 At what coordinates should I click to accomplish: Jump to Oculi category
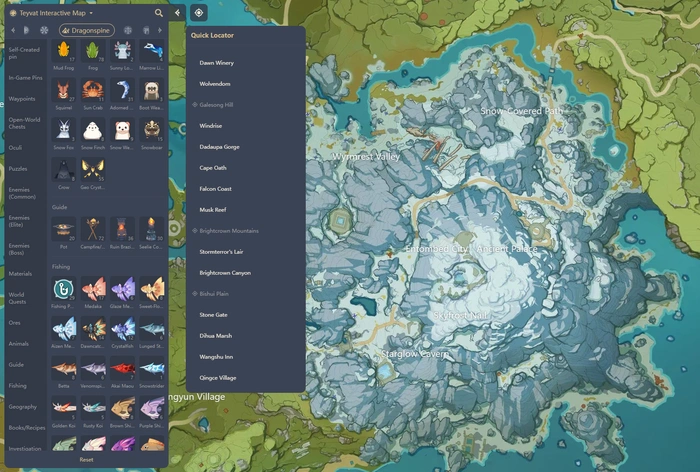[15, 148]
